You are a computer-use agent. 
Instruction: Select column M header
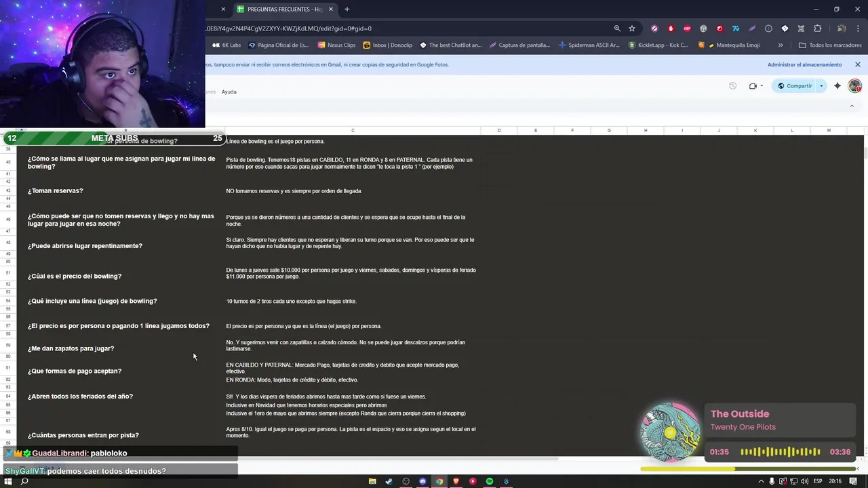829,130
